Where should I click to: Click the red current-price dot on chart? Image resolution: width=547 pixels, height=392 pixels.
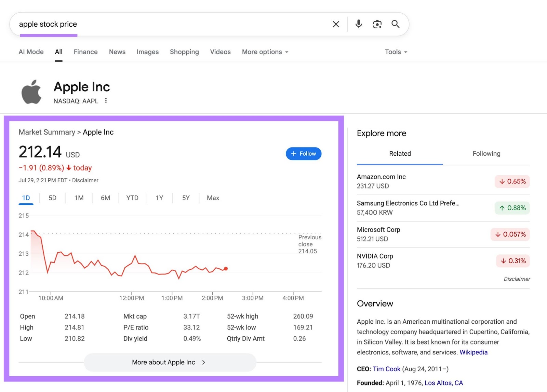pyautogui.click(x=226, y=269)
